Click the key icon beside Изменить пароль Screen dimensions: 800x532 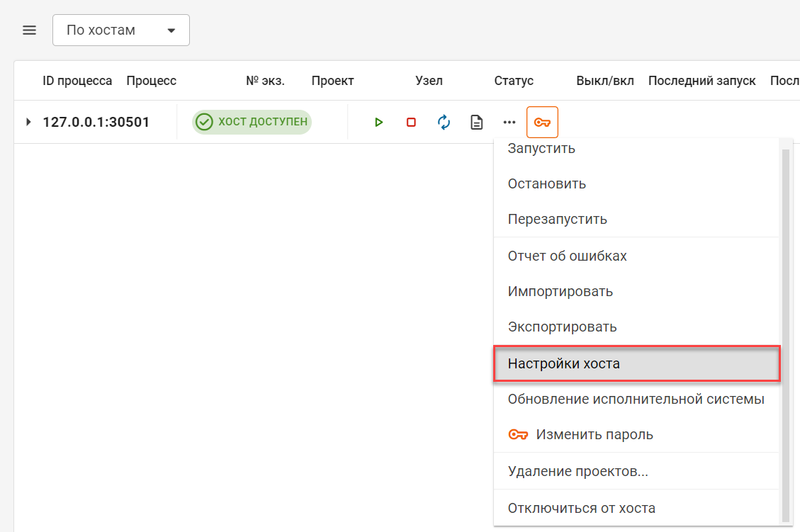(519, 434)
